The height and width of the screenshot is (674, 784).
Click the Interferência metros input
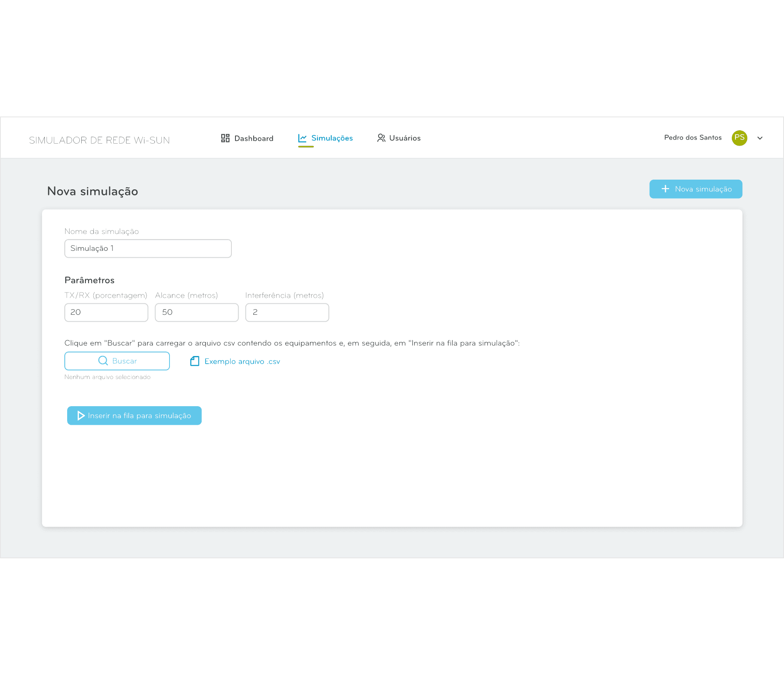[287, 312]
